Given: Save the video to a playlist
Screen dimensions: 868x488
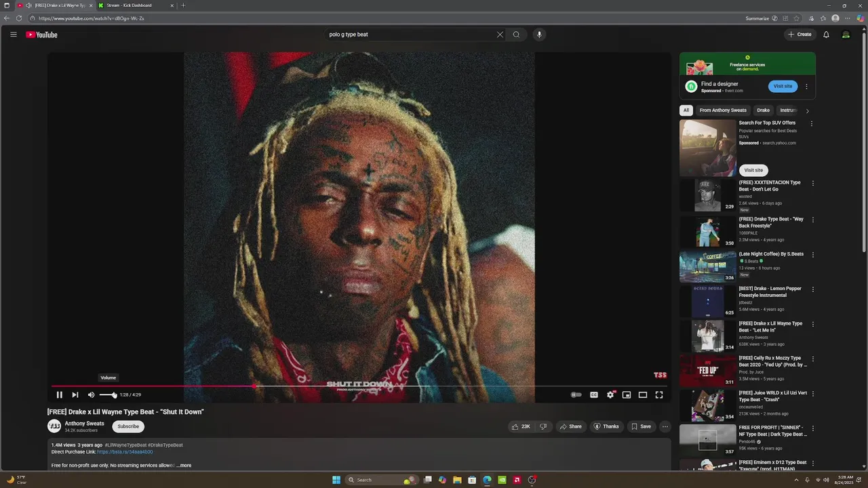Looking at the screenshot, I should click(x=641, y=426).
